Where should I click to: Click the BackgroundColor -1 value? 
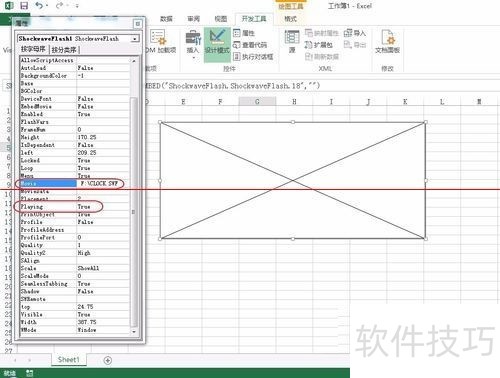pos(103,75)
